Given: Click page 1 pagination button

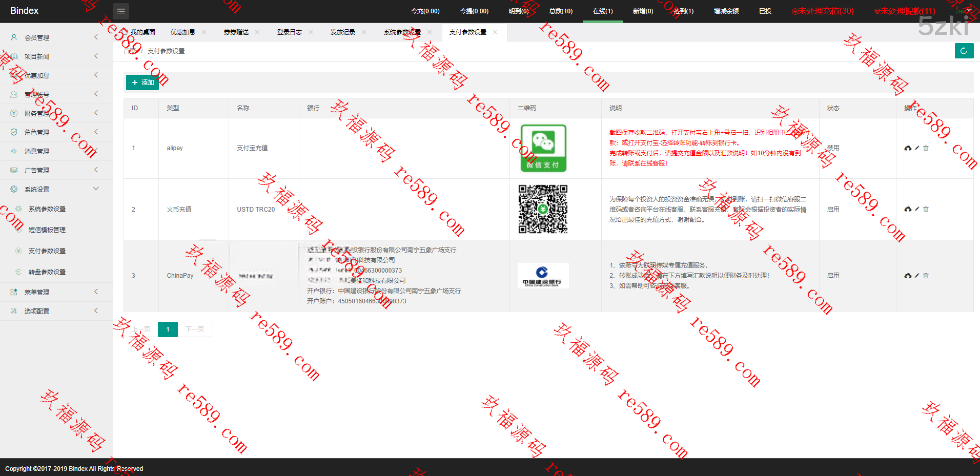Looking at the screenshot, I should 168,329.
